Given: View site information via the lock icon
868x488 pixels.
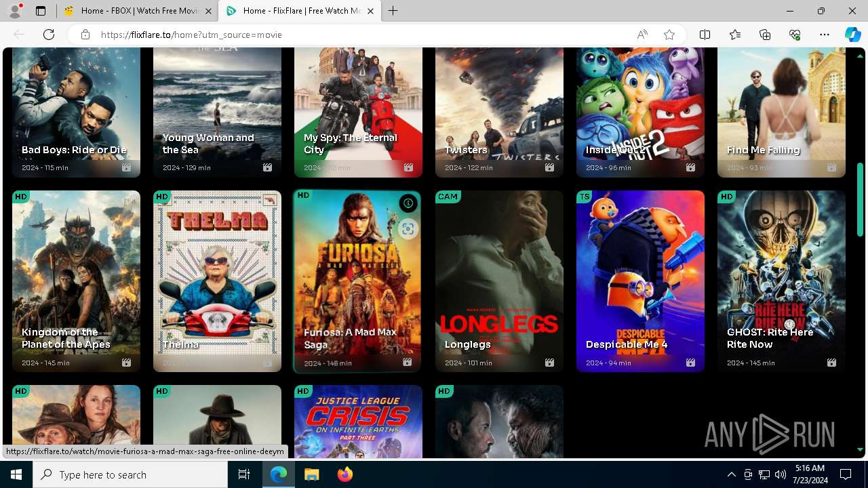Looking at the screenshot, I should click(85, 35).
